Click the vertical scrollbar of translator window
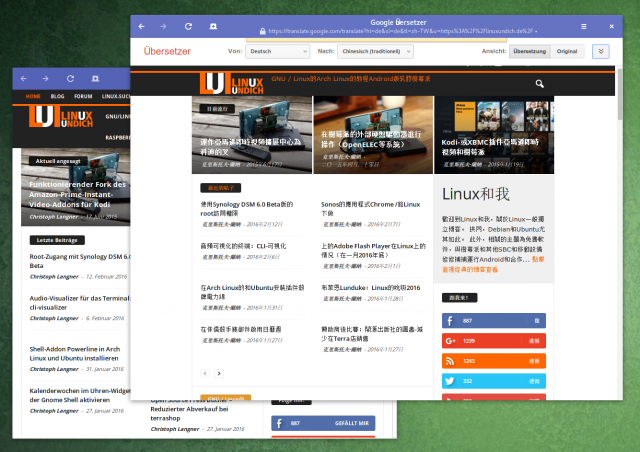Viewport: 640px width, 452px height. click(620, 94)
